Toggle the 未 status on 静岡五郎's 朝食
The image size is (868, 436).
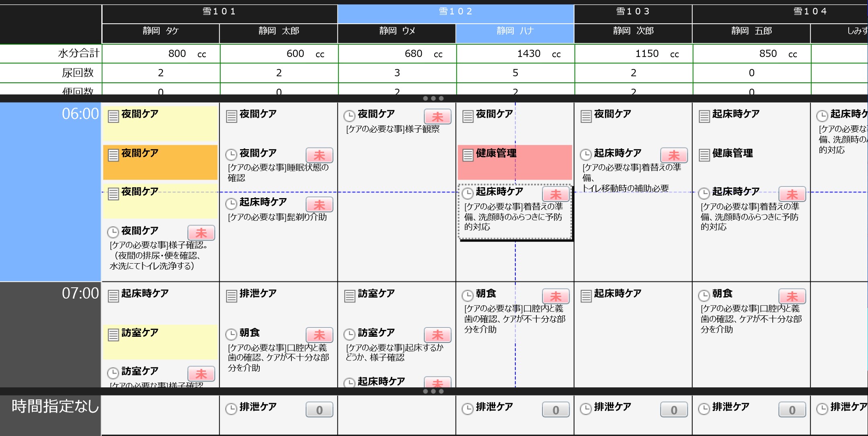(x=792, y=296)
